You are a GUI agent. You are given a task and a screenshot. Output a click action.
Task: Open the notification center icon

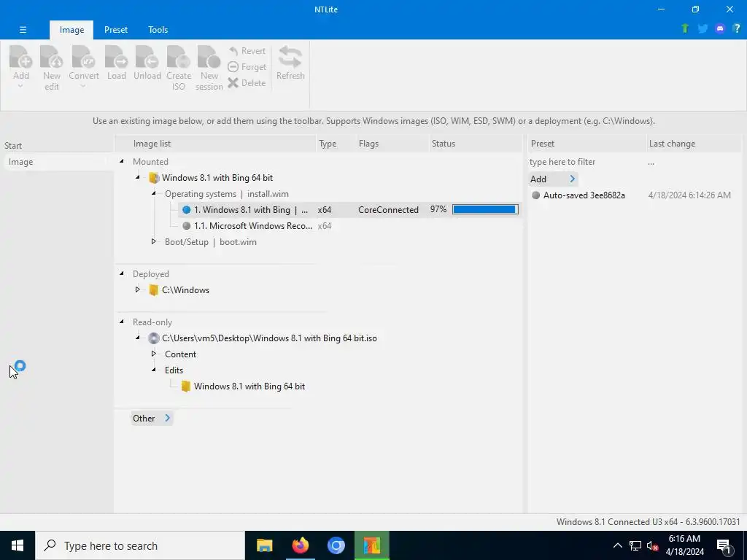tap(723, 545)
